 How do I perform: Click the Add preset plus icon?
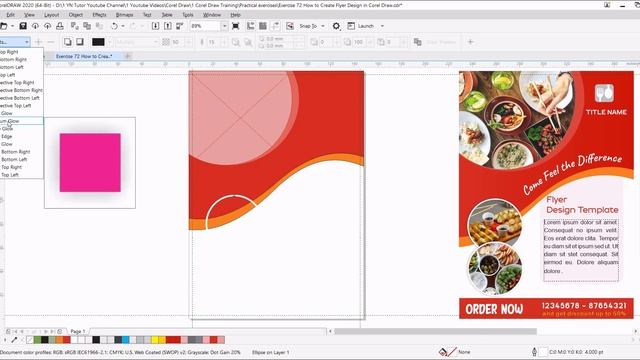(x=39, y=42)
